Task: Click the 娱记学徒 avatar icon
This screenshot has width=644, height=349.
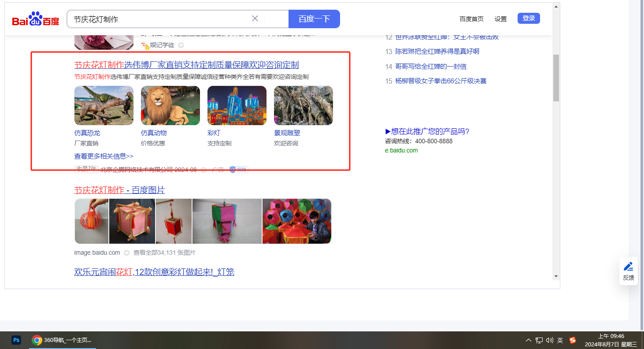Action: point(145,45)
